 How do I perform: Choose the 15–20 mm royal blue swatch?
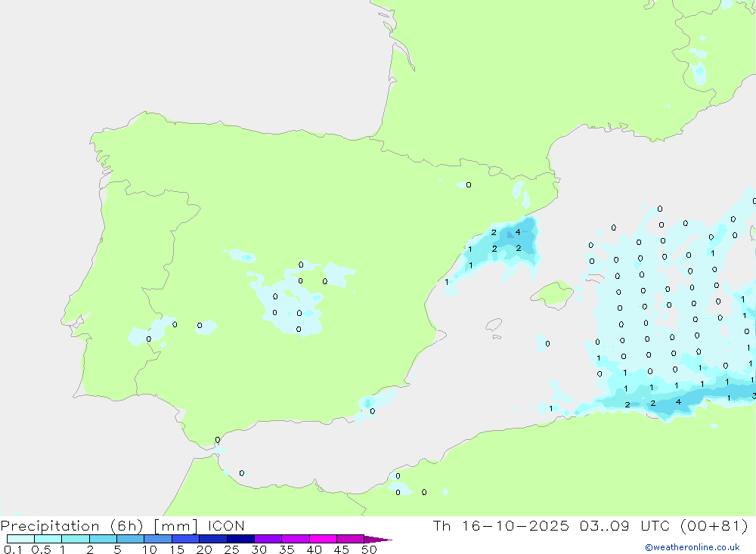(186, 539)
